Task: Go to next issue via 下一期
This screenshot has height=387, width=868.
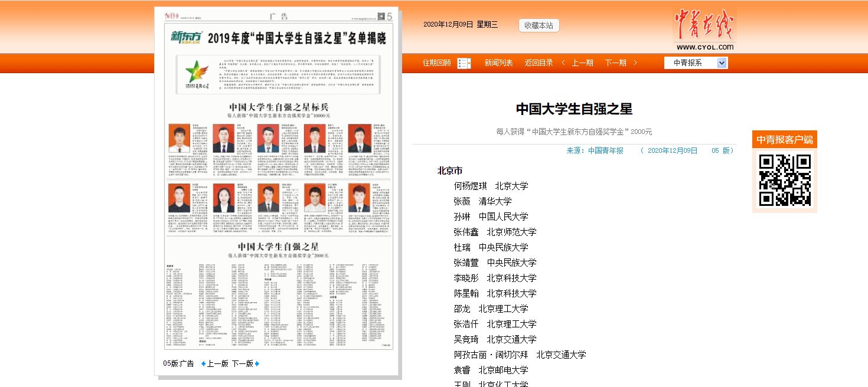Action: [x=615, y=63]
